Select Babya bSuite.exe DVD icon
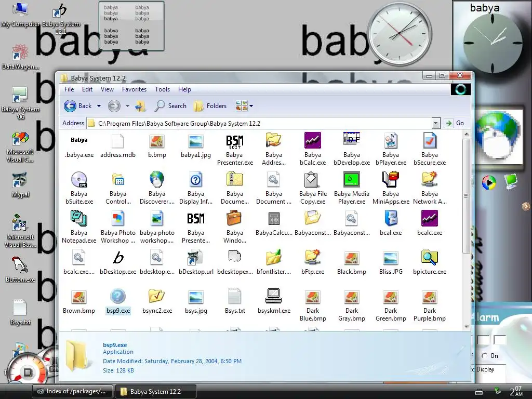Image resolution: width=532 pixels, height=399 pixels. point(79,179)
